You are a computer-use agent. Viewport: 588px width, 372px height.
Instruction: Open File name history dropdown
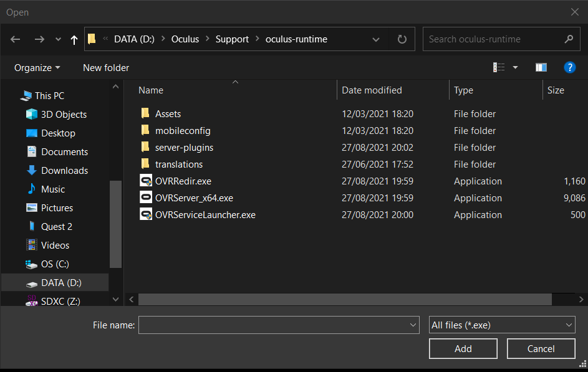point(413,325)
